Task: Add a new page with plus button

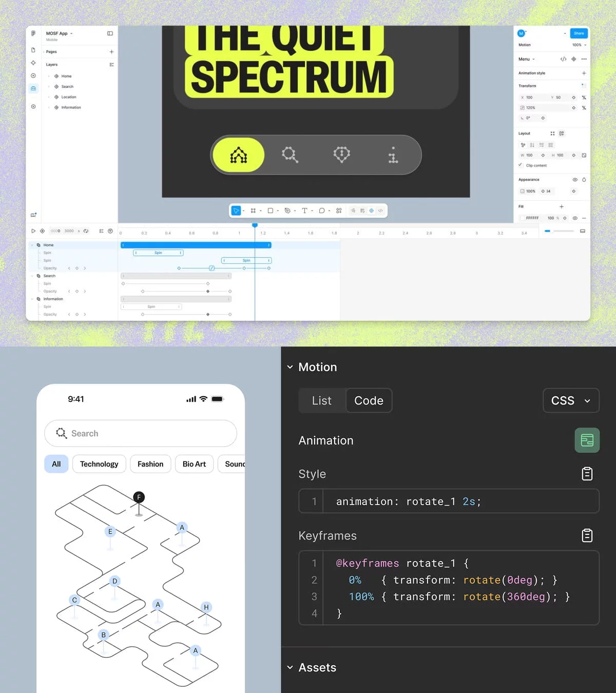Action: pos(111,52)
